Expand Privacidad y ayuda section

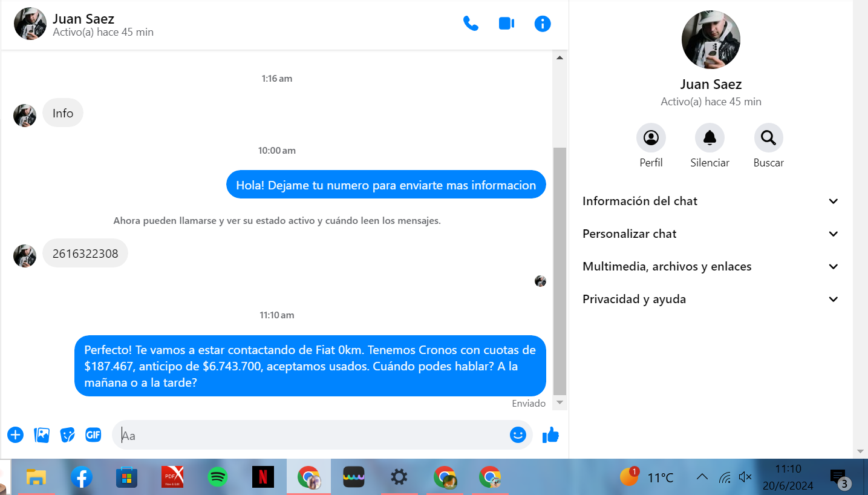[x=710, y=299]
